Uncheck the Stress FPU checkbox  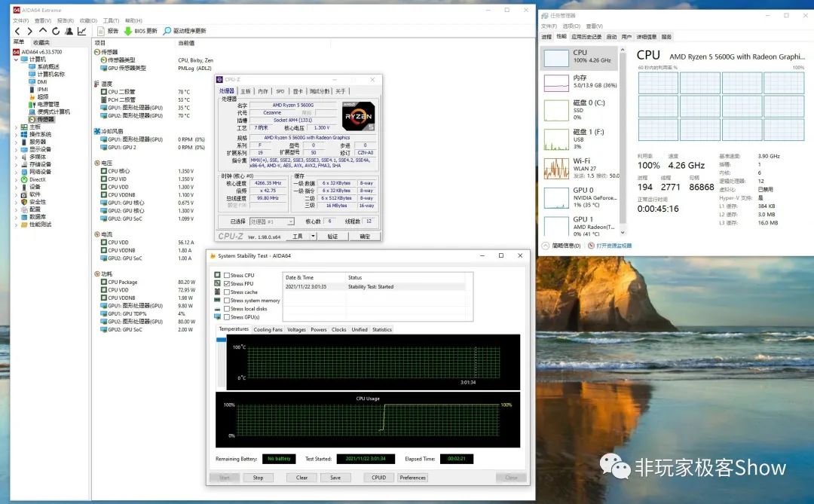tap(227, 284)
